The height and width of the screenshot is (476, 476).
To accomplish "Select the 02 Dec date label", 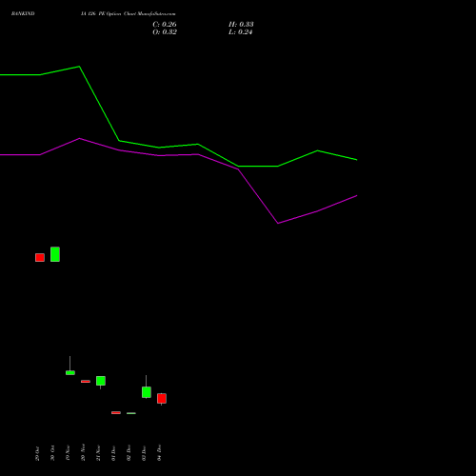I will tap(129, 453).
